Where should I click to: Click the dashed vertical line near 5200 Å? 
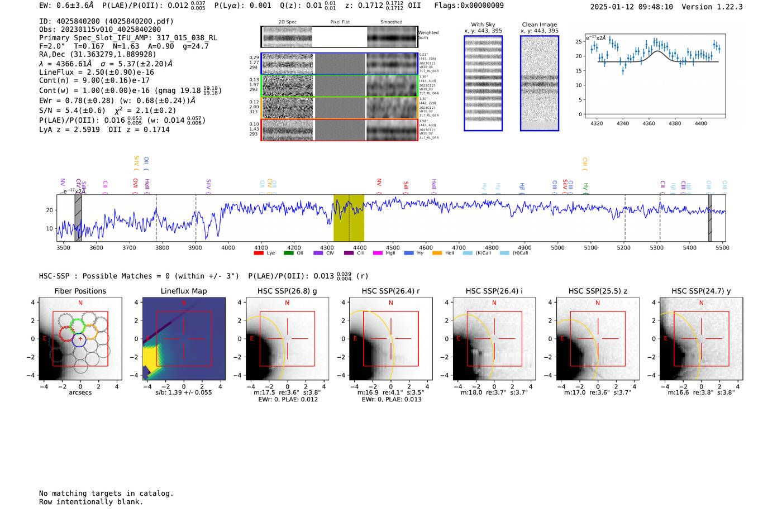(624, 218)
